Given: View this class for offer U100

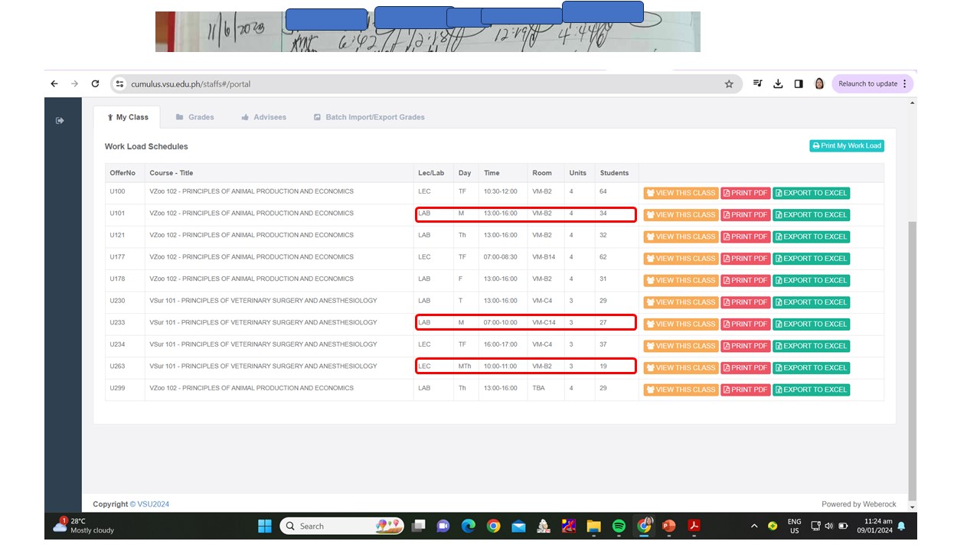Looking at the screenshot, I should pyautogui.click(x=681, y=193).
